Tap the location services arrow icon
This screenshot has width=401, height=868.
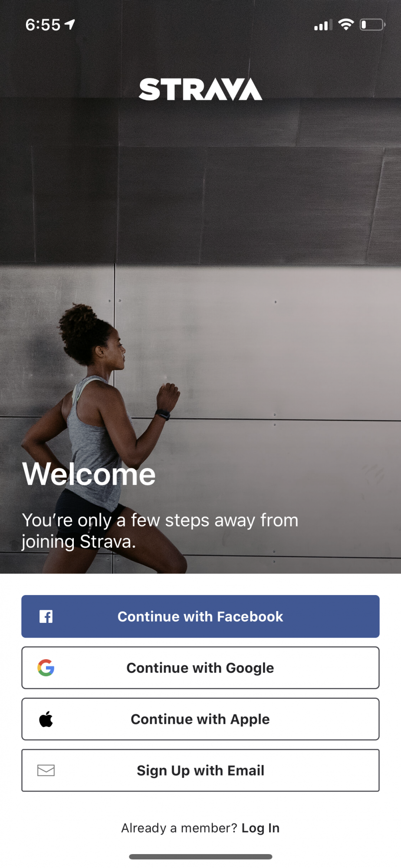[x=69, y=24]
